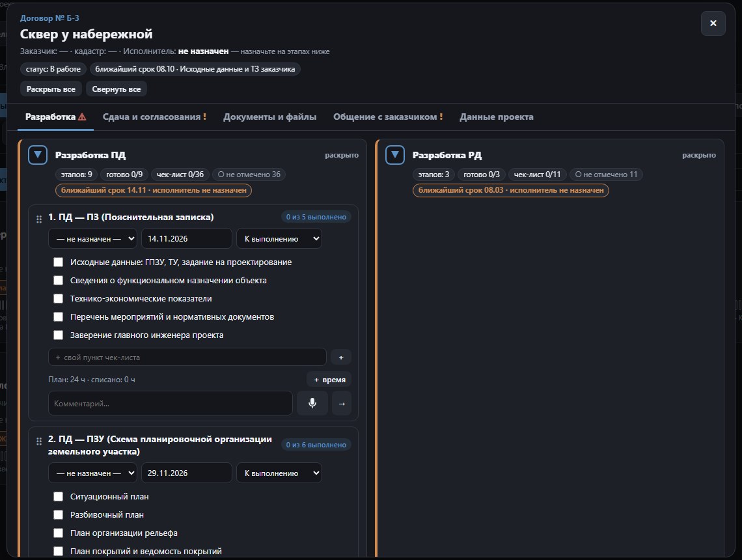
Task: Click Исполнитель: не назначен text
Action: coord(176,51)
